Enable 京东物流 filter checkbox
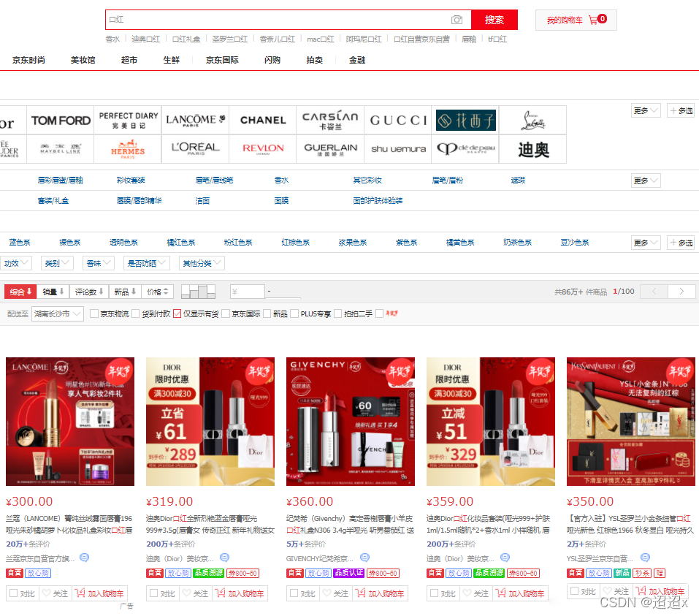 coord(94,313)
